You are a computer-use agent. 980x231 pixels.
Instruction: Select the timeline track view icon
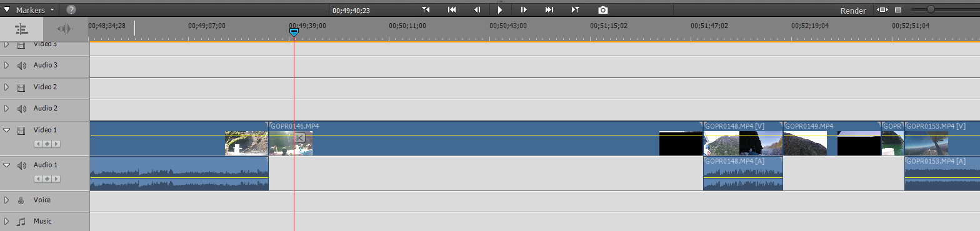tap(21, 29)
